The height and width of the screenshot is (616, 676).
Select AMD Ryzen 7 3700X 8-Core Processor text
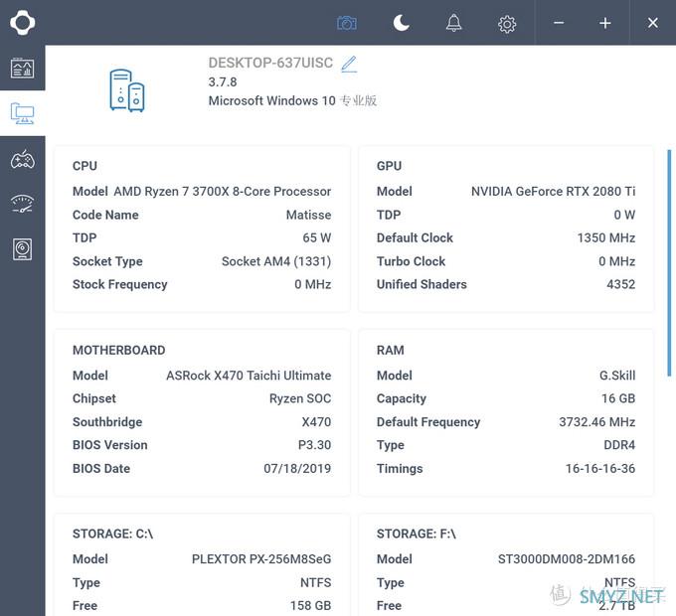tap(222, 192)
